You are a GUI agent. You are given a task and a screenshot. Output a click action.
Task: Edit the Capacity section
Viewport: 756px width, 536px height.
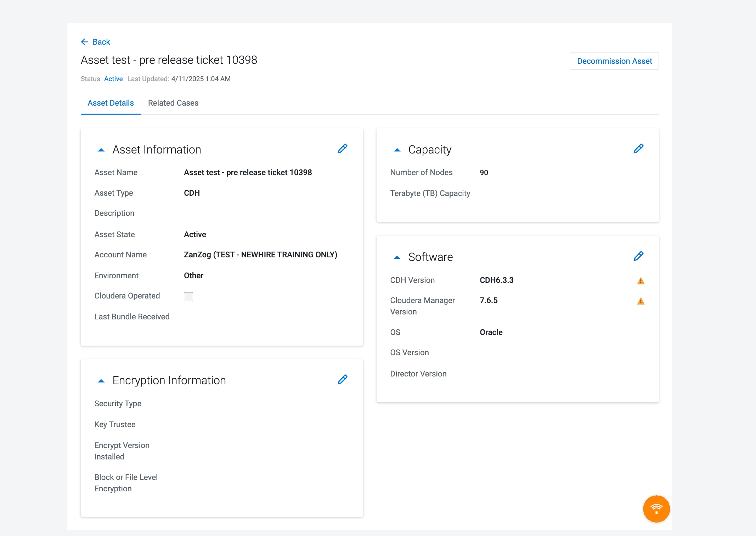point(638,149)
